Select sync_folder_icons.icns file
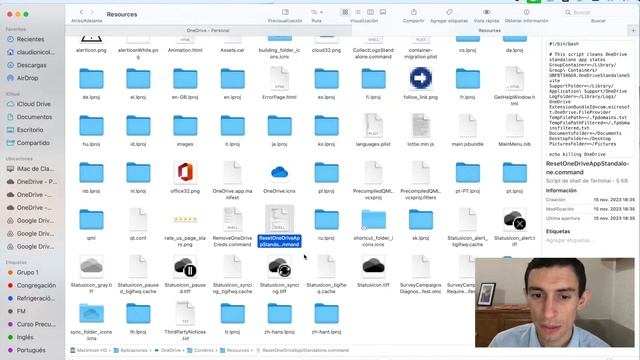This screenshot has width=640, height=360. click(x=91, y=313)
